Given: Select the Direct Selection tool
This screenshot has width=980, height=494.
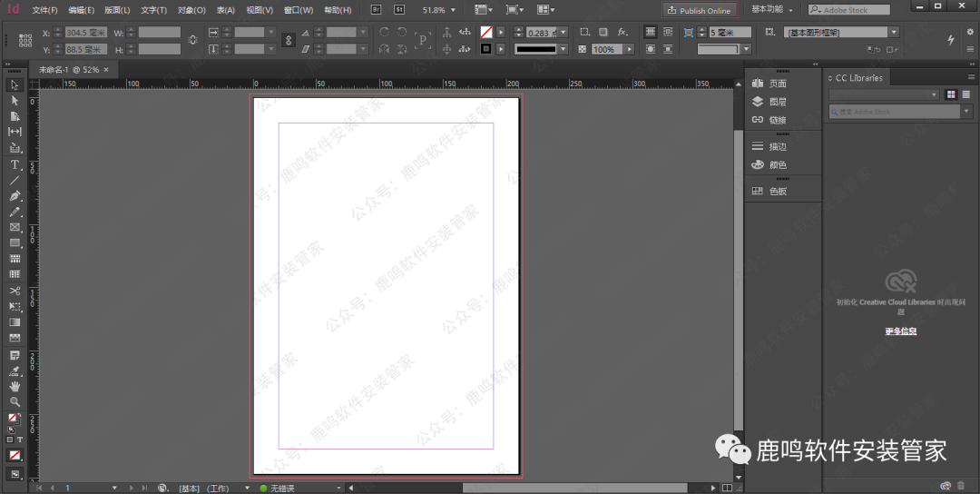Looking at the screenshot, I should click(15, 101).
